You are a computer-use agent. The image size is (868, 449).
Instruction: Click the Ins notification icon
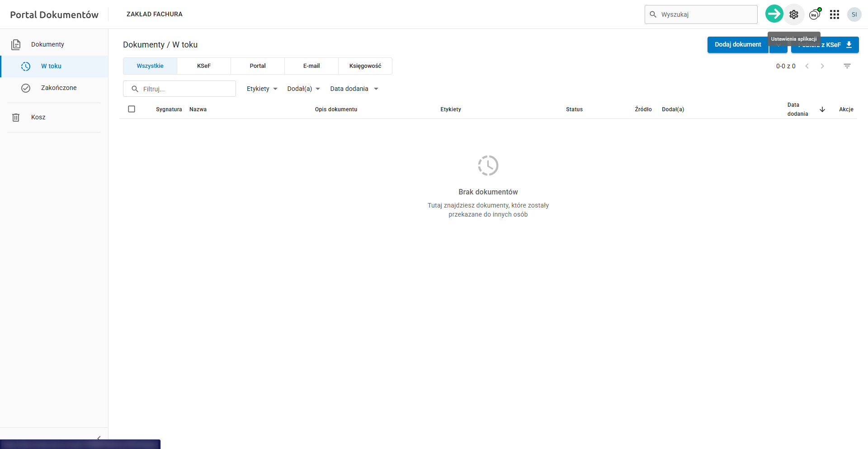point(814,14)
